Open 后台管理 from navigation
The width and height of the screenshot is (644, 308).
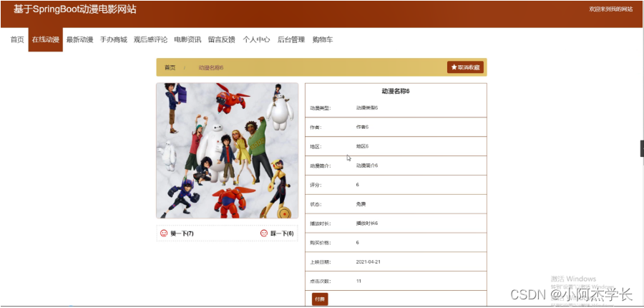coord(291,39)
